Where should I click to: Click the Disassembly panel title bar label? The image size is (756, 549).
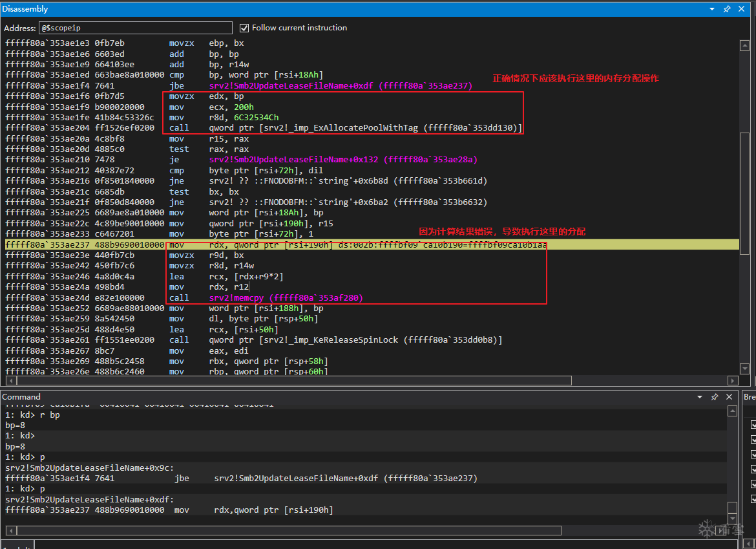coord(25,9)
